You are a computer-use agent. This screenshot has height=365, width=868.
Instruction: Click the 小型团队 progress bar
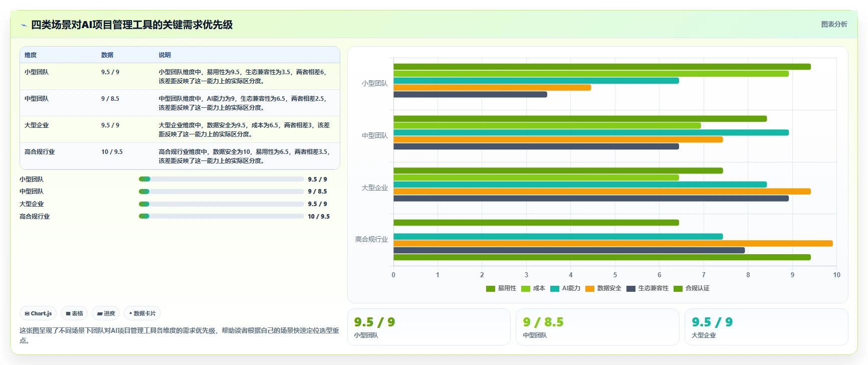coord(222,179)
